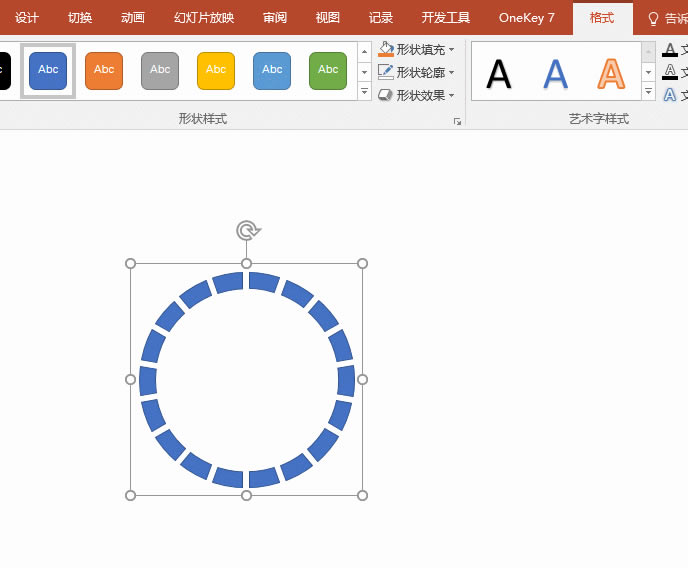Image resolution: width=688 pixels, height=568 pixels.
Task: Select the orange Abc shape style
Action: point(104,71)
